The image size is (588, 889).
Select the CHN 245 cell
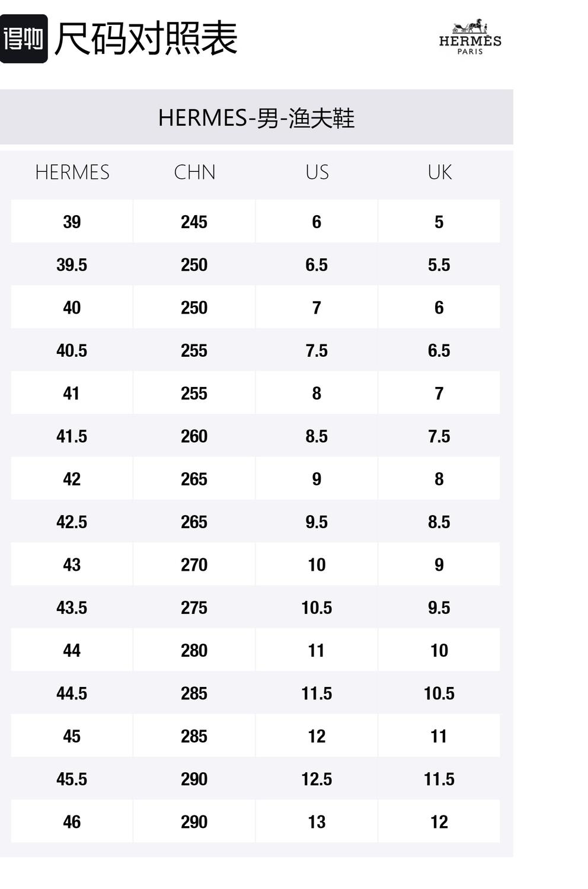pyautogui.click(x=194, y=222)
